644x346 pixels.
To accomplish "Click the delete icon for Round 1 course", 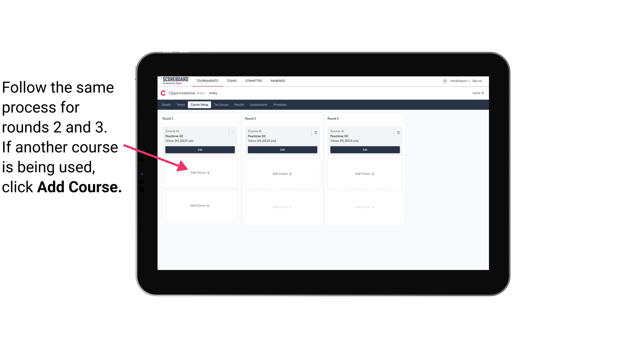I will [235, 132].
